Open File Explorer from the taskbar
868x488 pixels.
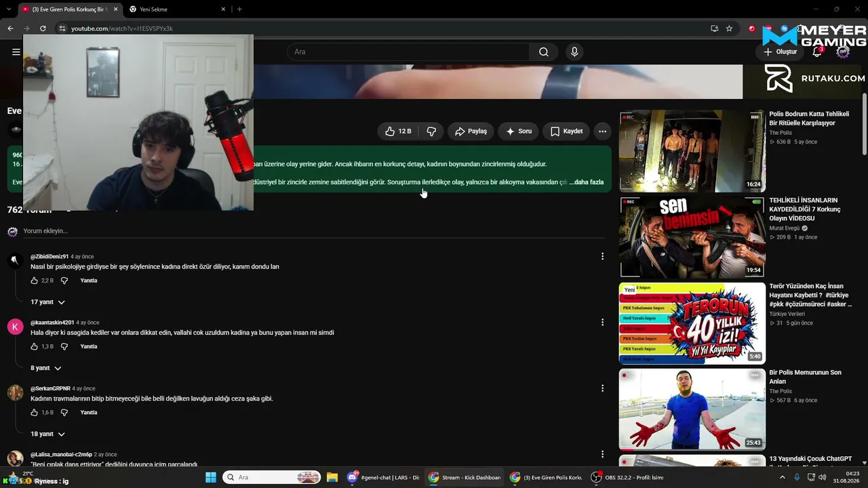tap(332, 477)
